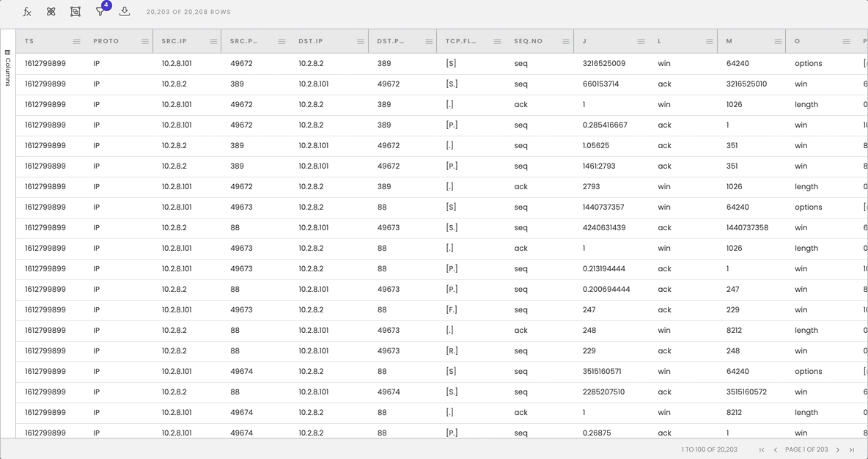868x459 pixels.
Task: Select the cell with value 3515160572
Action: 747,392
